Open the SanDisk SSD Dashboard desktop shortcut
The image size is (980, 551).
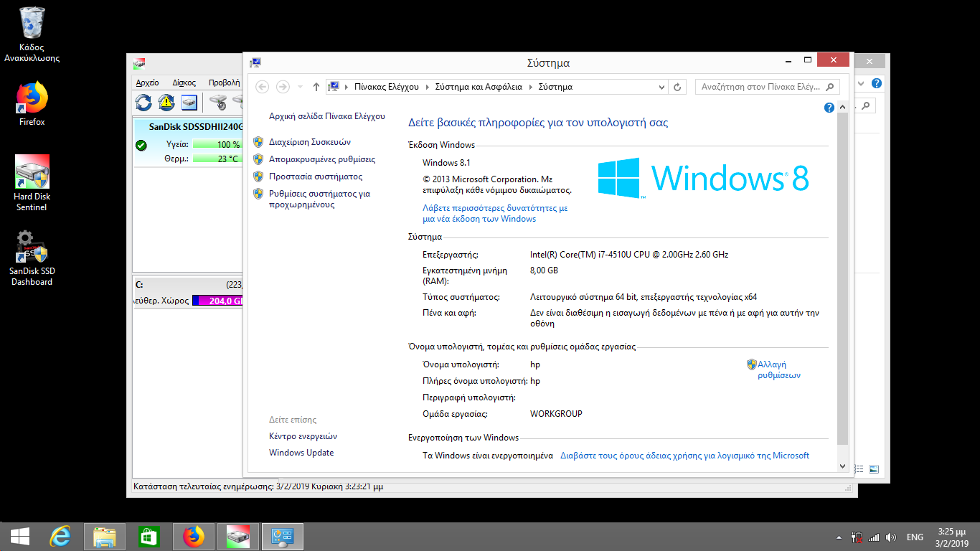32,258
